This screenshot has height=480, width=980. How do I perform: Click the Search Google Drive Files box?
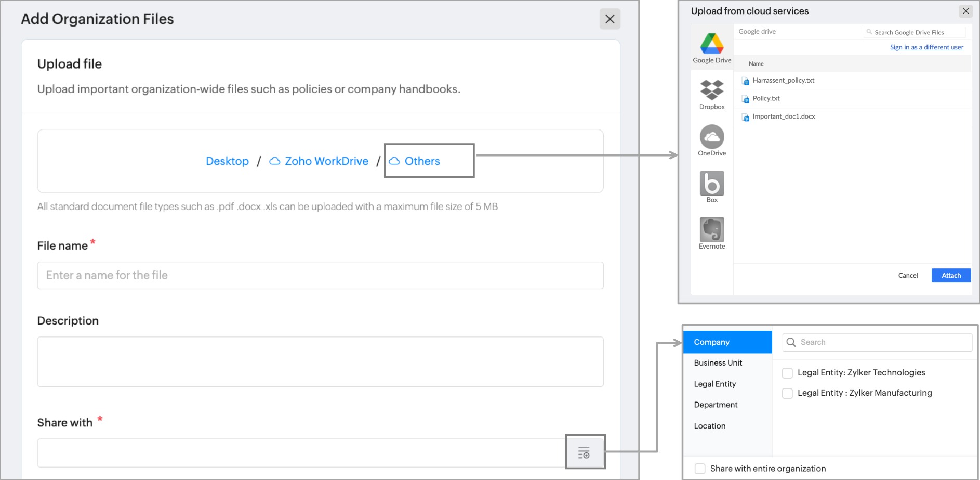(915, 32)
